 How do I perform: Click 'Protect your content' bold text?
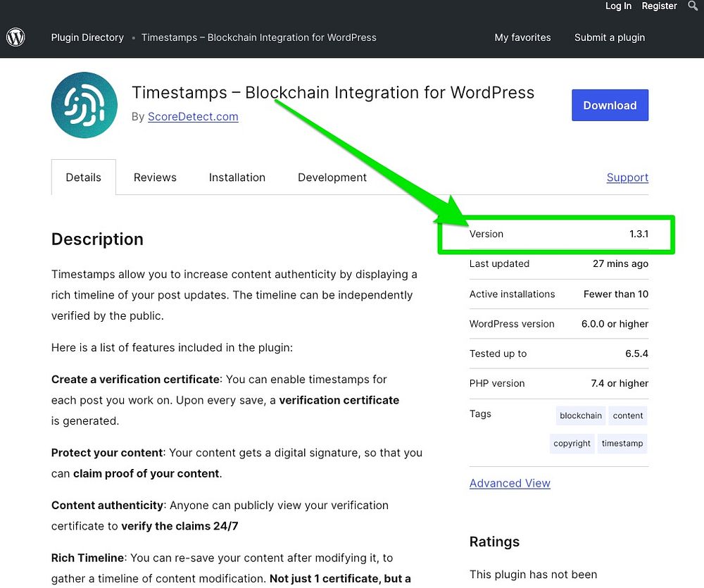(107, 452)
